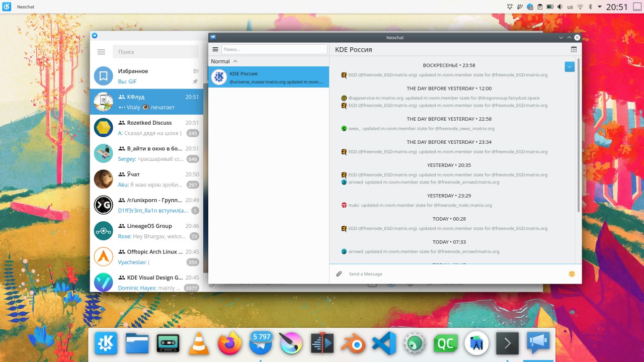644x362 pixels.
Task: Click the blue scroll-down chevron button
Action: tap(570, 66)
